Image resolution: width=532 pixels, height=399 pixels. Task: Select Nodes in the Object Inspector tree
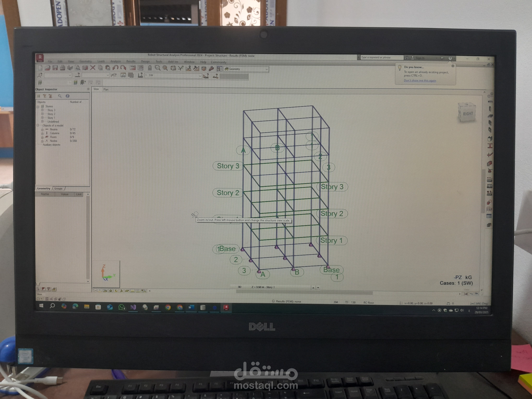tap(53, 141)
